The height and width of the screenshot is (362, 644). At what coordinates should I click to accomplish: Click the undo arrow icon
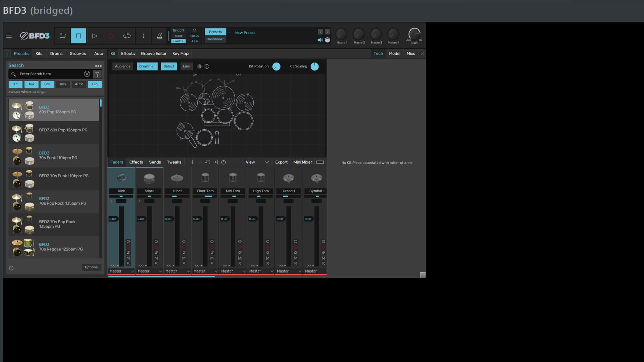point(63,36)
